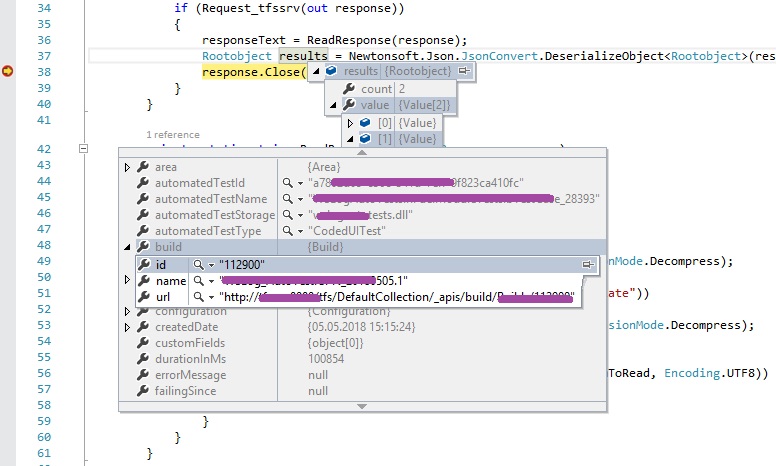The image size is (776, 466).
Task: Click ReadResponse call on line 36
Action: pyautogui.click(x=349, y=40)
